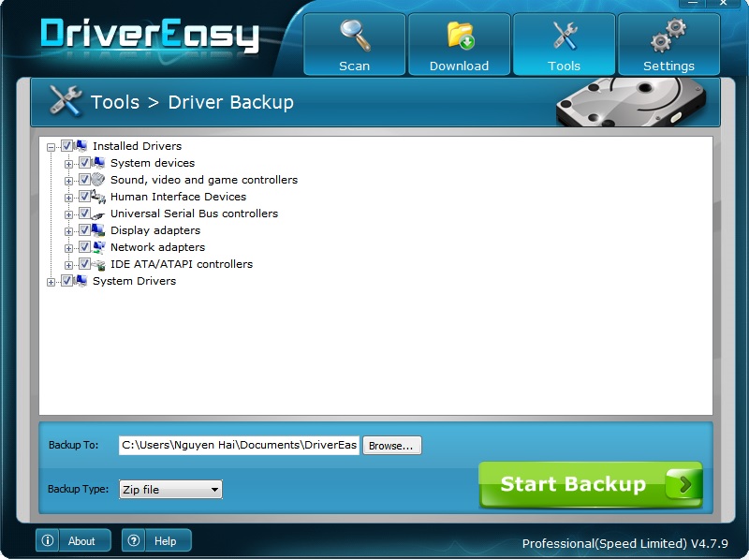Click the About info icon

pos(48,540)
